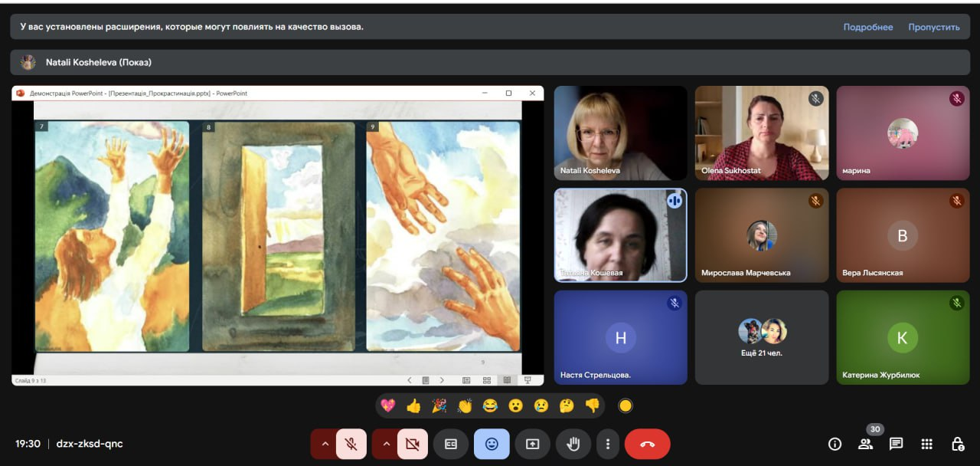980x466 pixels.
Task: Leave the call with the red hang-up button
Action: pyautogui.click(x=647, y=444)
